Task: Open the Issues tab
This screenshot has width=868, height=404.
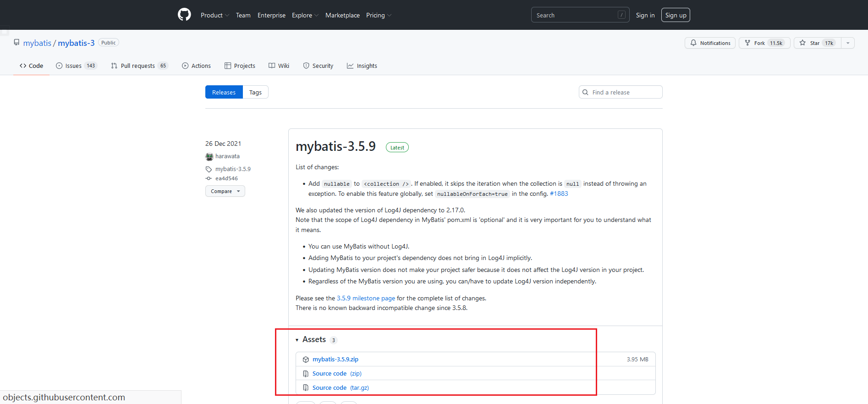Action: (76, 66)
